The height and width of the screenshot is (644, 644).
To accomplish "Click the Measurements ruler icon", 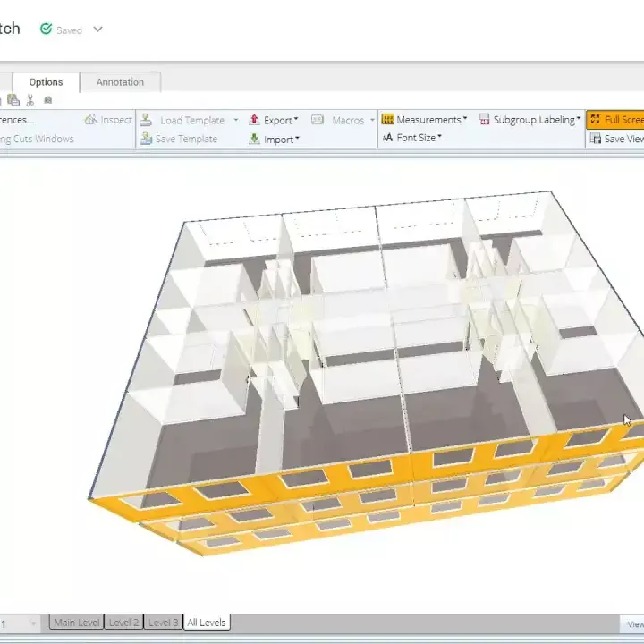I will tap(387, 120).
